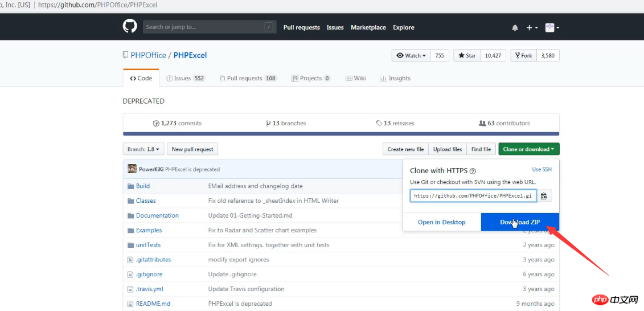The image size is (644, 311).
Task: Click Use SSH link
Action: pyautogui.click(x=542, y=169)
